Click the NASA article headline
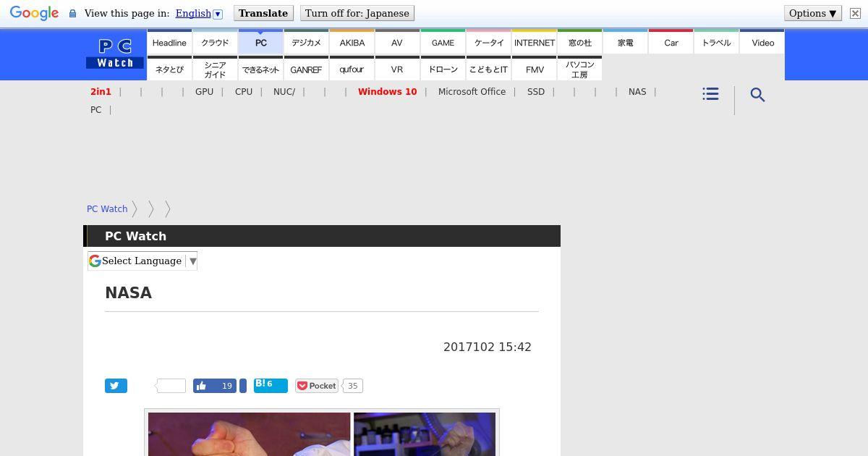The width and height of the screenshot is (868, 456). (x=128, y=293)
